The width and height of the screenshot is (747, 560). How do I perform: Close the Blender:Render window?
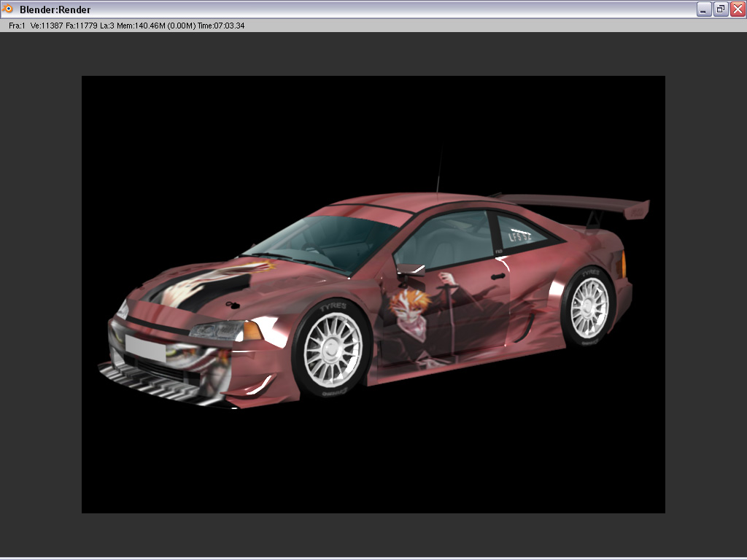738,9
